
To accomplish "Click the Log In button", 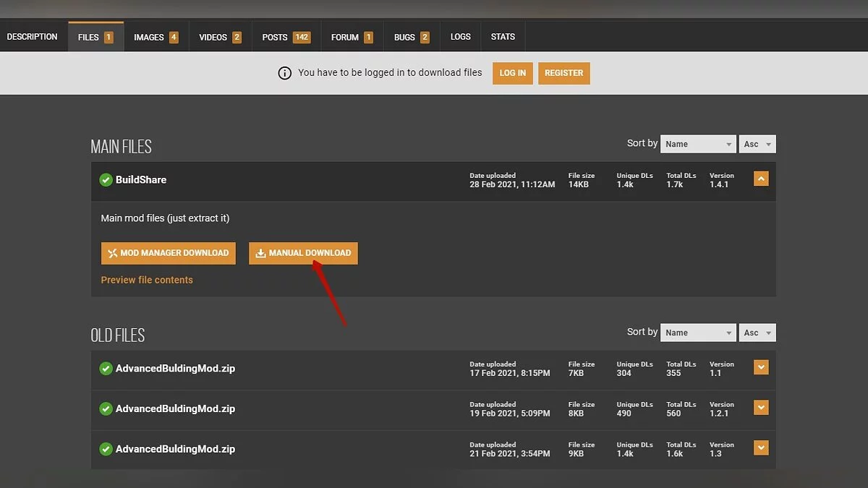I will 512,73.
